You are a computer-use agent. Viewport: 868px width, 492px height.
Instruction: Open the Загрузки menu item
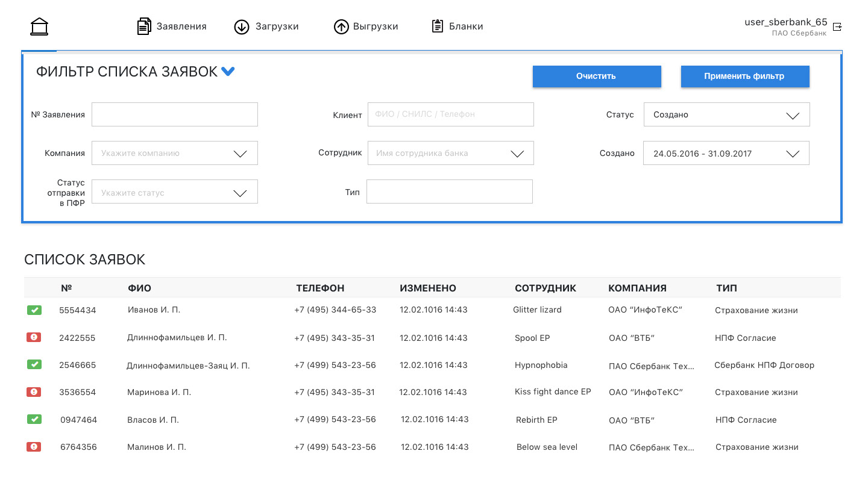pyautogui.click(x=277, y=26)
